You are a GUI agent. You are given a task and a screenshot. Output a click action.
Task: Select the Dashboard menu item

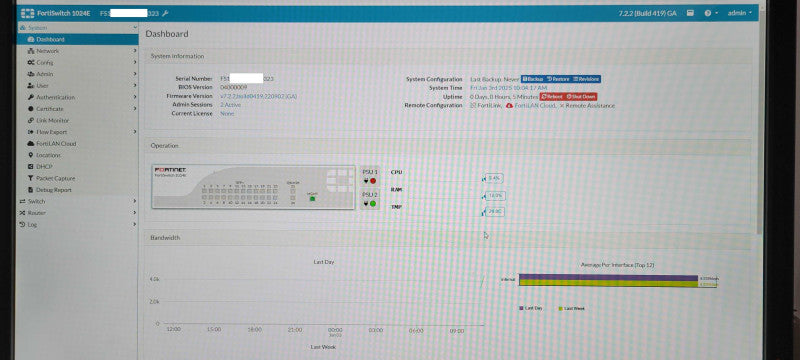click(78, 39)
